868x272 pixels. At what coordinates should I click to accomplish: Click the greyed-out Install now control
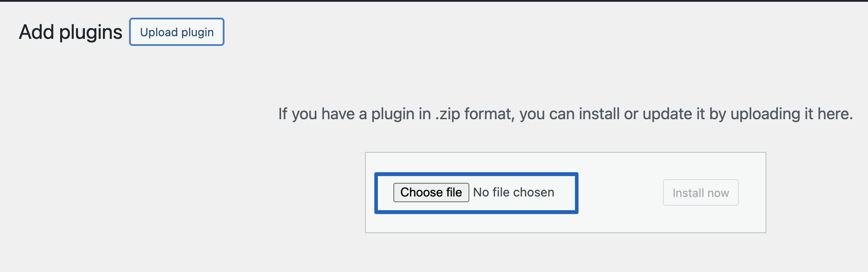(700, 193)
